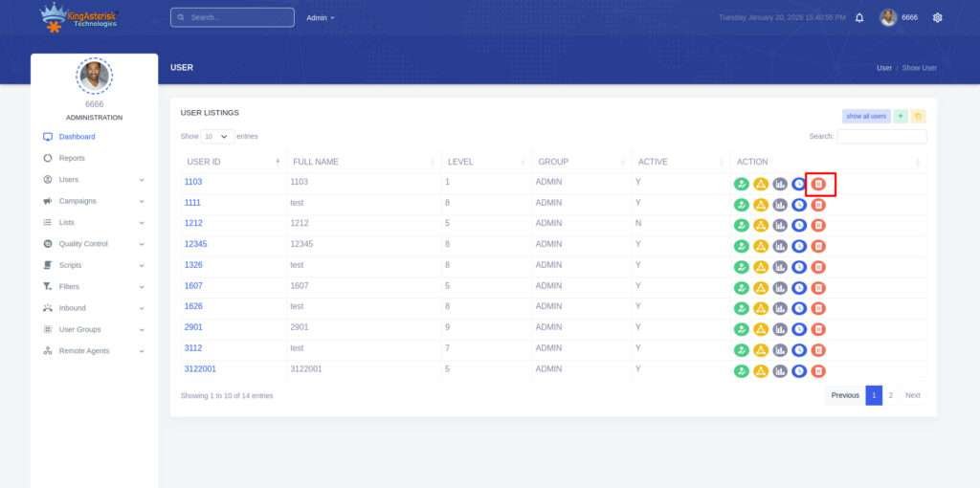Click the green add user plus button
Screen dimensions: 980x488
coord(900,116)
